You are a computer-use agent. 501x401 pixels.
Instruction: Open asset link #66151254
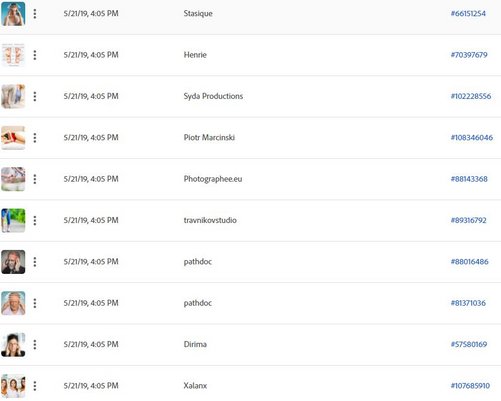tap(468, 14)
